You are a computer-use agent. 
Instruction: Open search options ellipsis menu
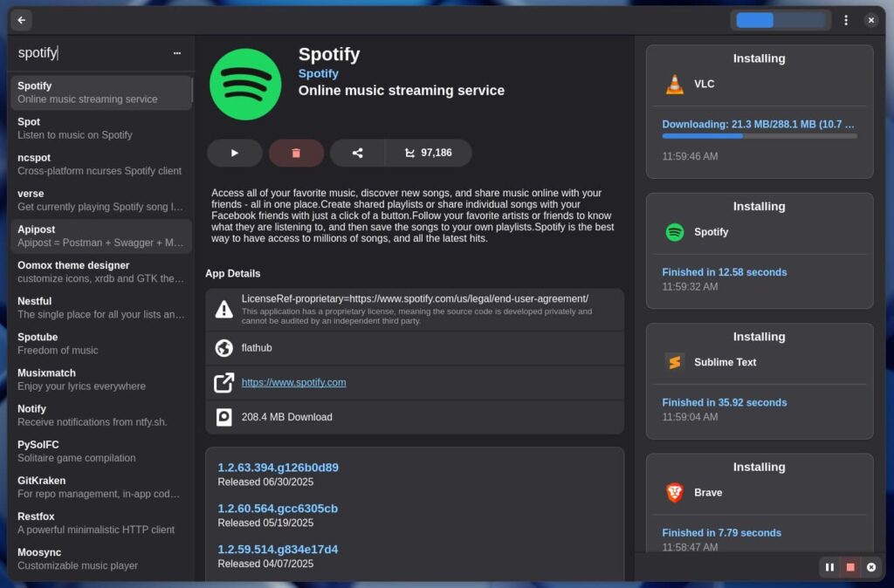click(177, 53)
